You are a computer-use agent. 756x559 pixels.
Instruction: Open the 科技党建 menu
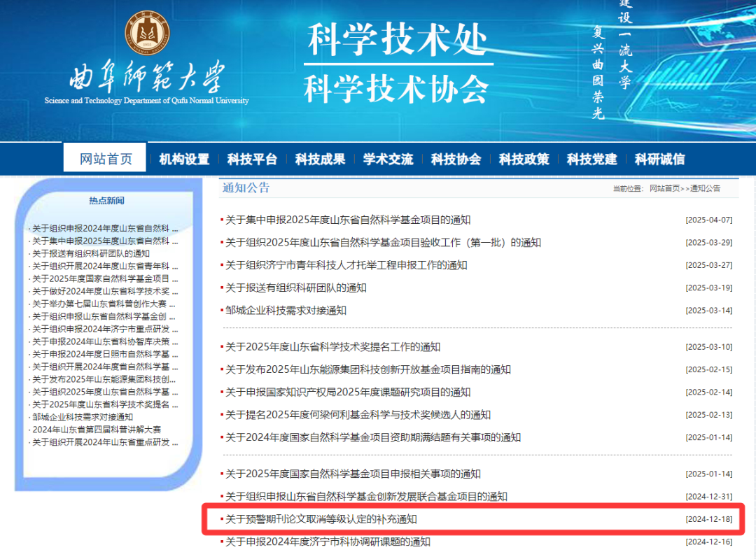click(590, 159)
